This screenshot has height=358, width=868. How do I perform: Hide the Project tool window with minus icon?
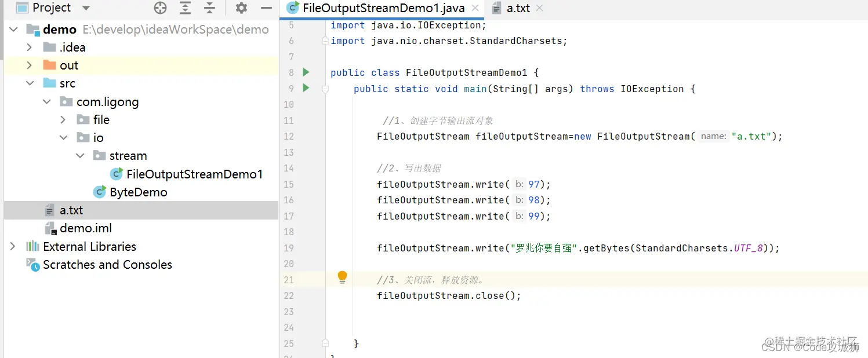point(266,8)
